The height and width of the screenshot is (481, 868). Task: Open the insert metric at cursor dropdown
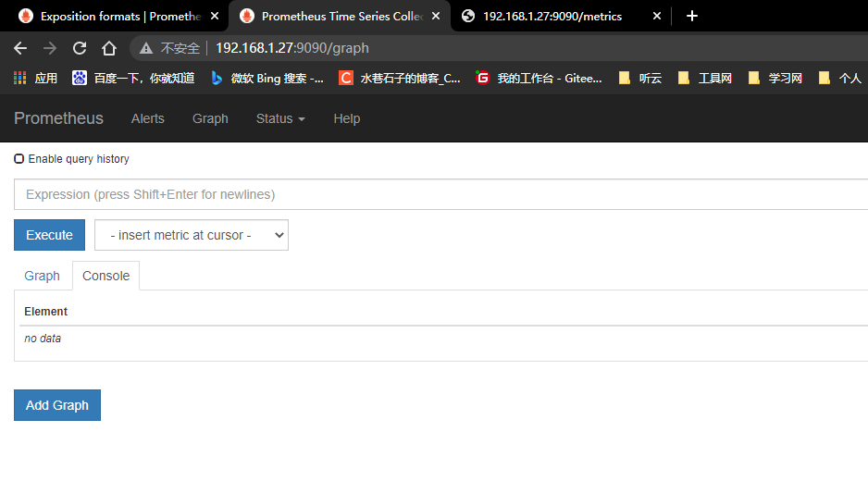(192, 235)
